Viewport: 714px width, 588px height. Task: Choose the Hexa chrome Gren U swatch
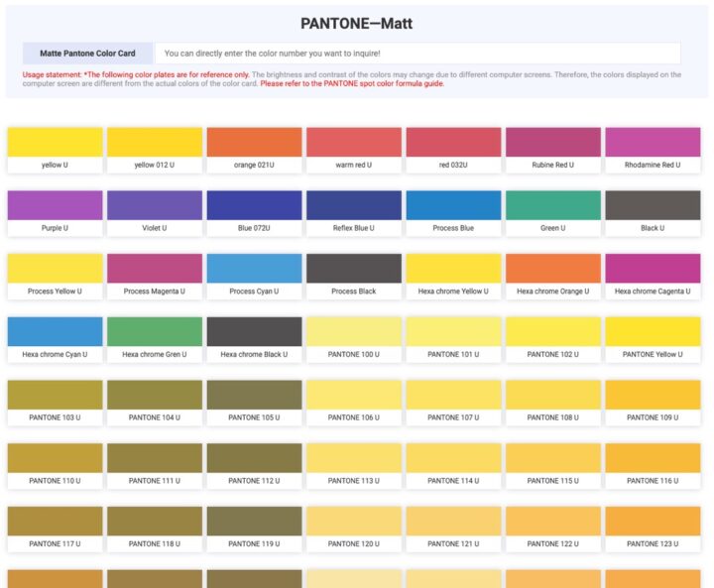(x=155, y=332)
